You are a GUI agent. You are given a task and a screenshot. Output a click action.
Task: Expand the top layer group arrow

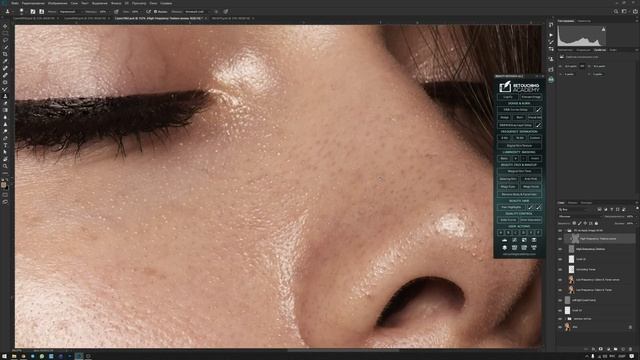coord(566,231)
